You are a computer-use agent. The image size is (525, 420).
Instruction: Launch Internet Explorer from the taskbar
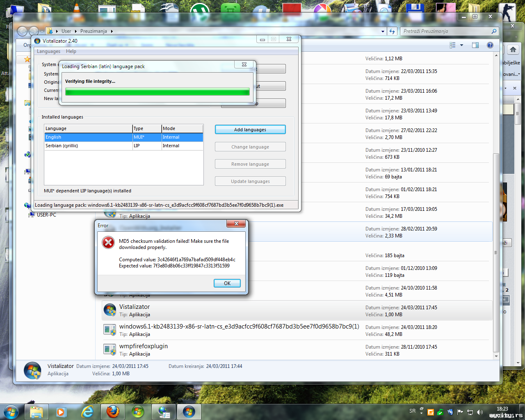tap(87, 411)
